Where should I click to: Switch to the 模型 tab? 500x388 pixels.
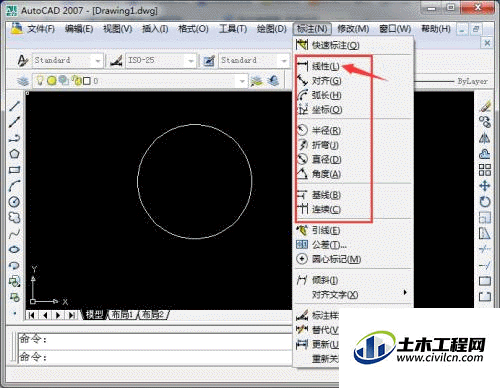pos(95,315)
